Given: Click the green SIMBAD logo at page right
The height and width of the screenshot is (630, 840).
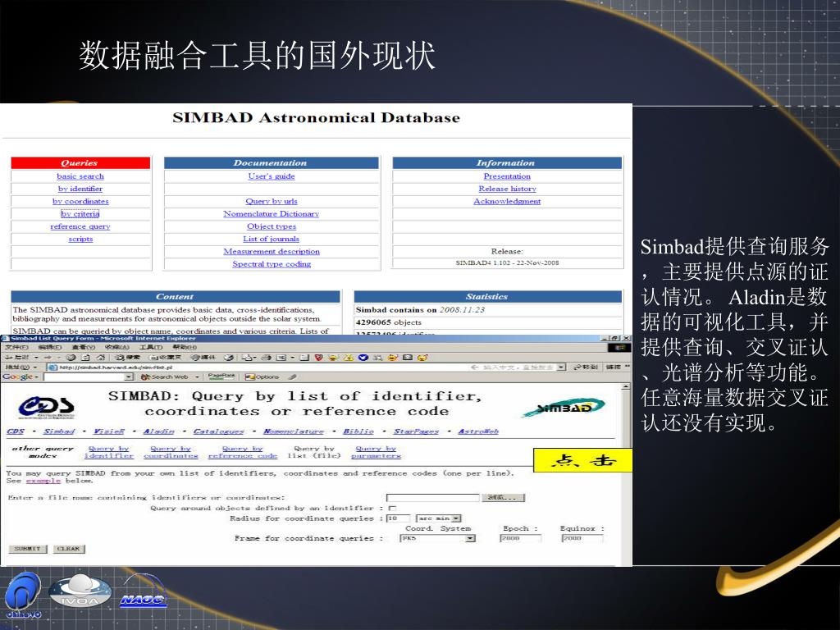Looking at the screenshot, I should click(564, 408).
